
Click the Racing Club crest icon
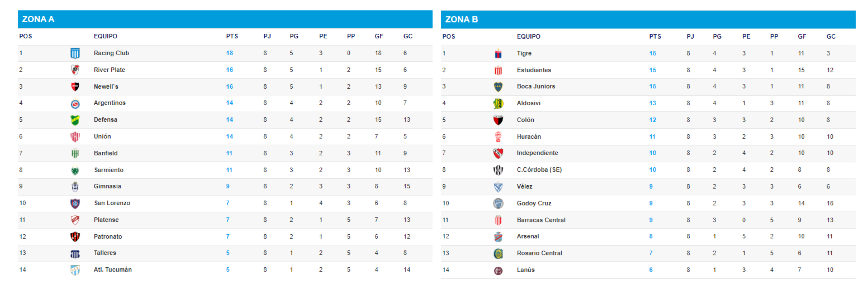(x=75, y=53)
